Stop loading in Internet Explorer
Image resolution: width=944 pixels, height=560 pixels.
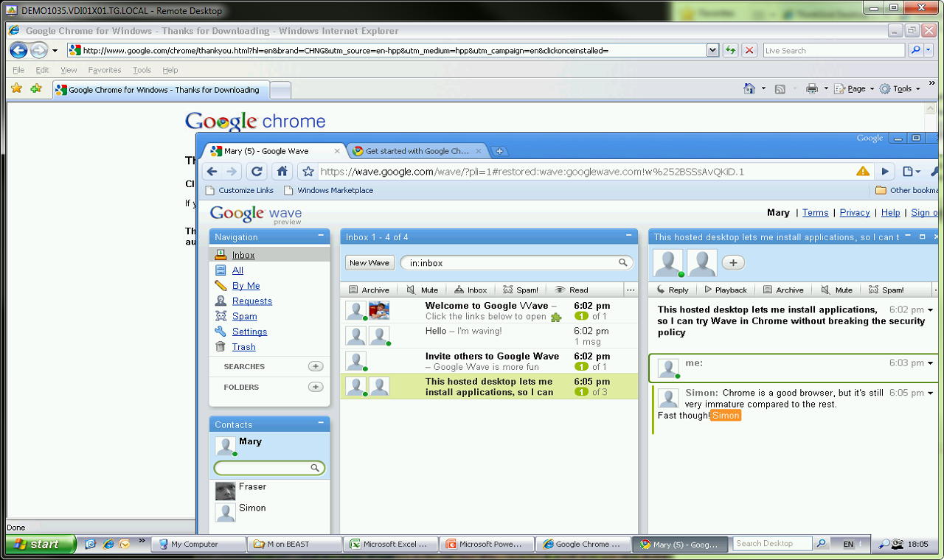(749, 50)
